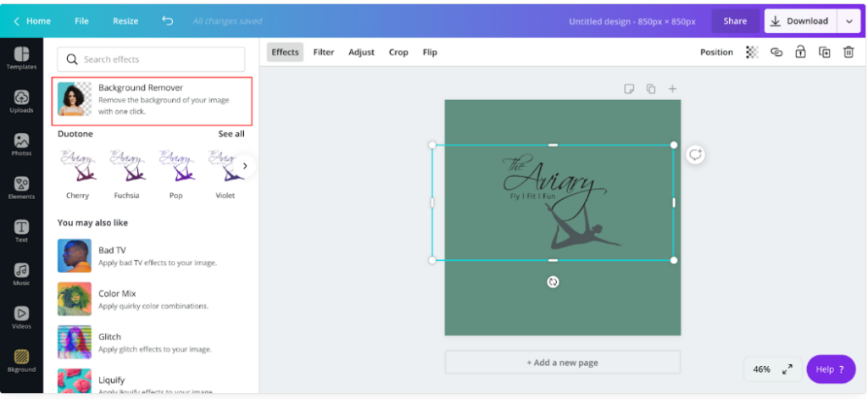The width and height of the screenshot is (868, 399).
Task: Click Add a new page button
Action: click(x=562, y=363)
